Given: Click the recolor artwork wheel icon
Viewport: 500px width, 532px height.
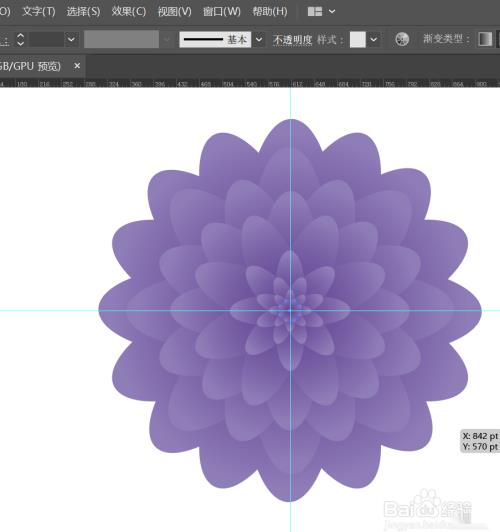Looking at the screenshot, I should coord(402,39).
